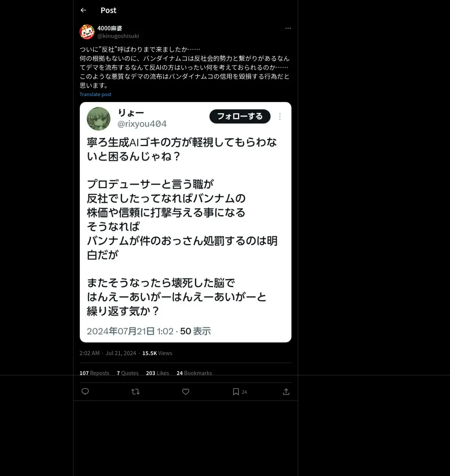Open the embedded tweet screenshot image
The image size is (450, 476).
186,222
